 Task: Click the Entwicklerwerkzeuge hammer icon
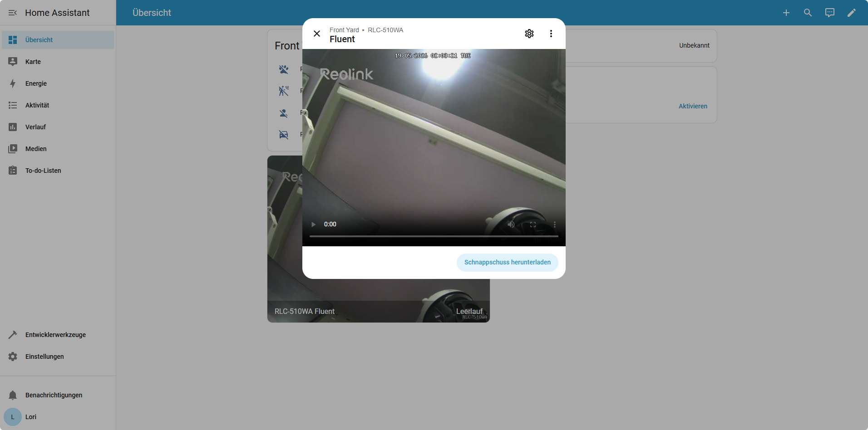[13, 335]
